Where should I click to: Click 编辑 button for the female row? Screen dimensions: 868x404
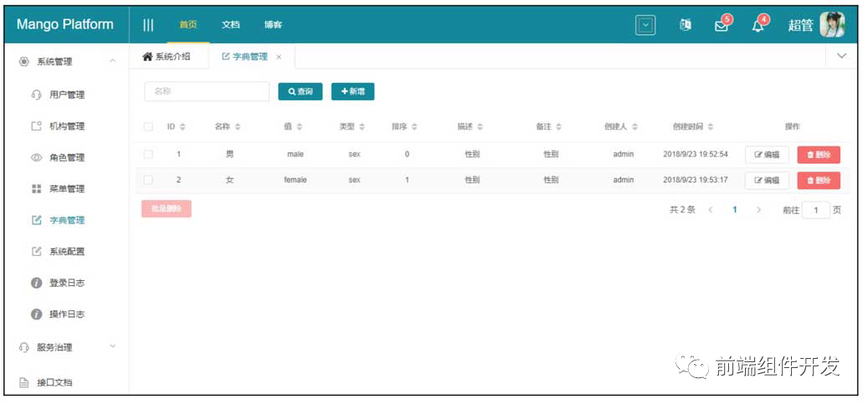(x=767, y=181)
